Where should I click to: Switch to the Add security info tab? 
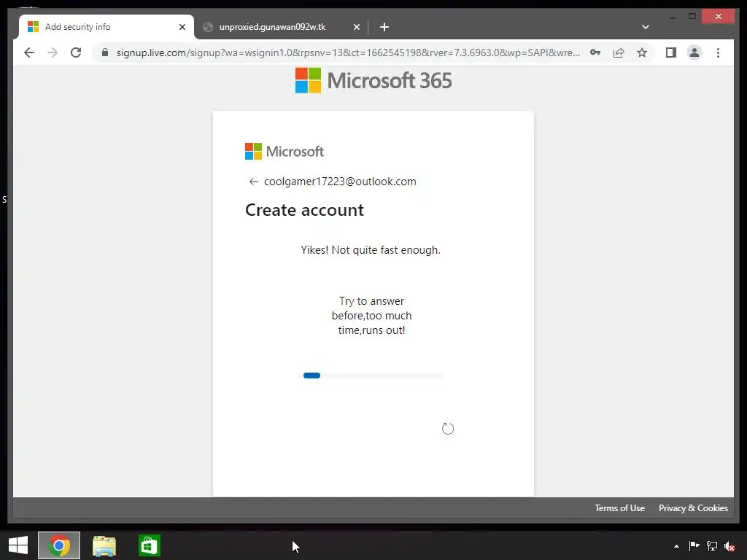point(107,27)
